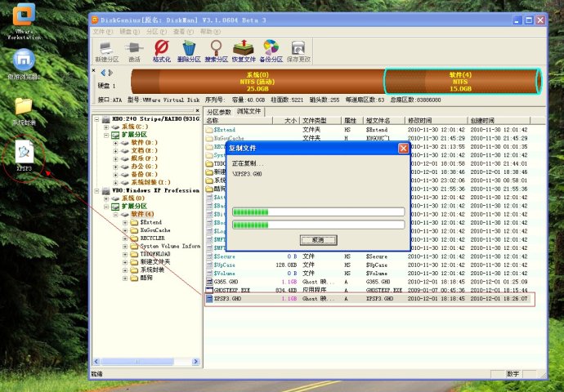Click the 搜索分区 search partition icon
The height and width of the screenshot is (392, 564).
216,51
